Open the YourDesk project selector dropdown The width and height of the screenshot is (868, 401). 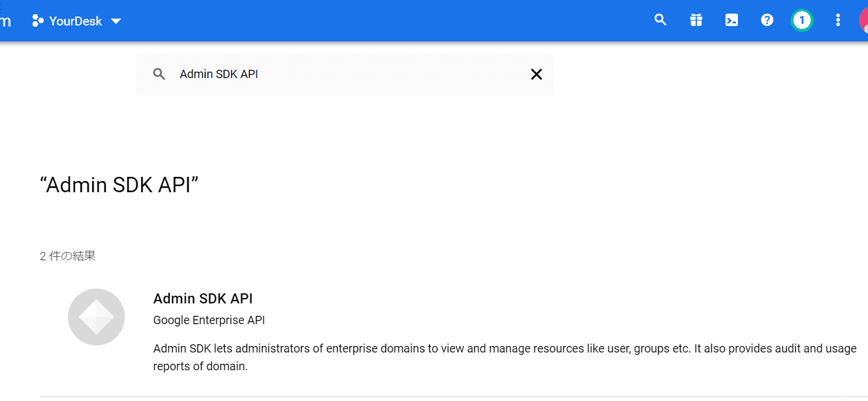tap(77, 21)
